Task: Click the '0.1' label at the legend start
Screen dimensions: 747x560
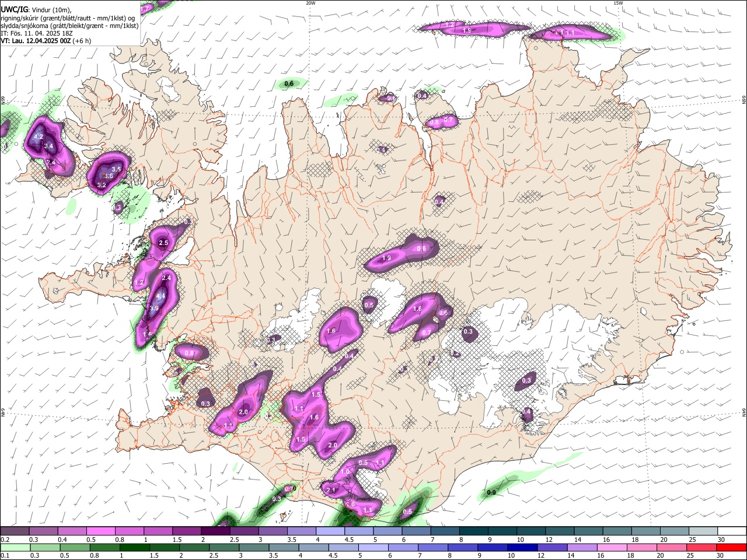Action: [5, 556]
